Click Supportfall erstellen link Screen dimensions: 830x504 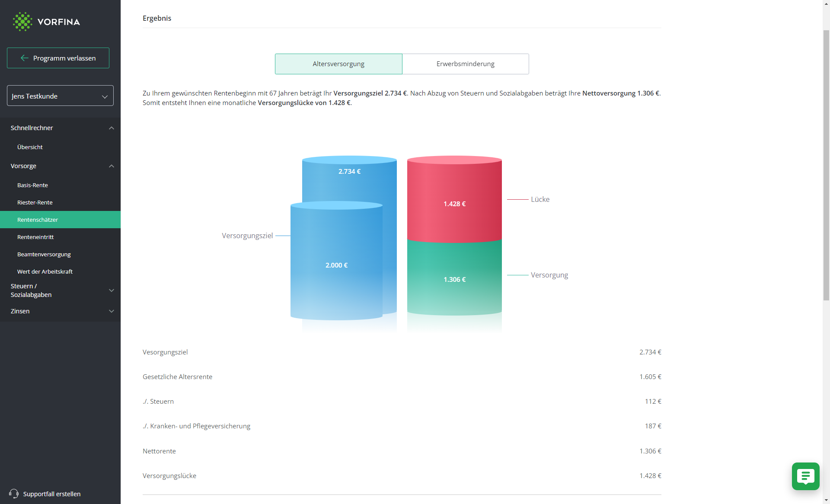tap(52, 494)
